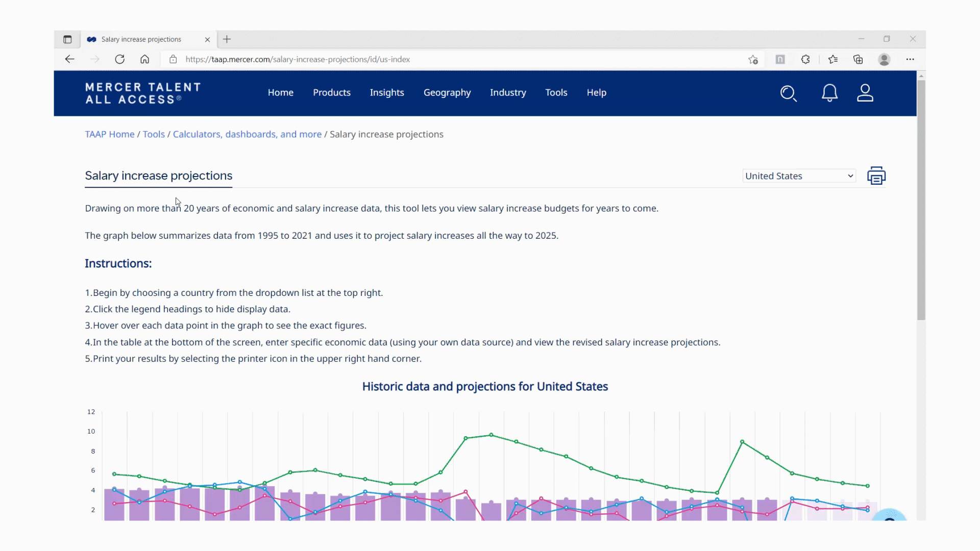Reload the page with the refresh icon

pyautogui.click(x=119, y=59)
